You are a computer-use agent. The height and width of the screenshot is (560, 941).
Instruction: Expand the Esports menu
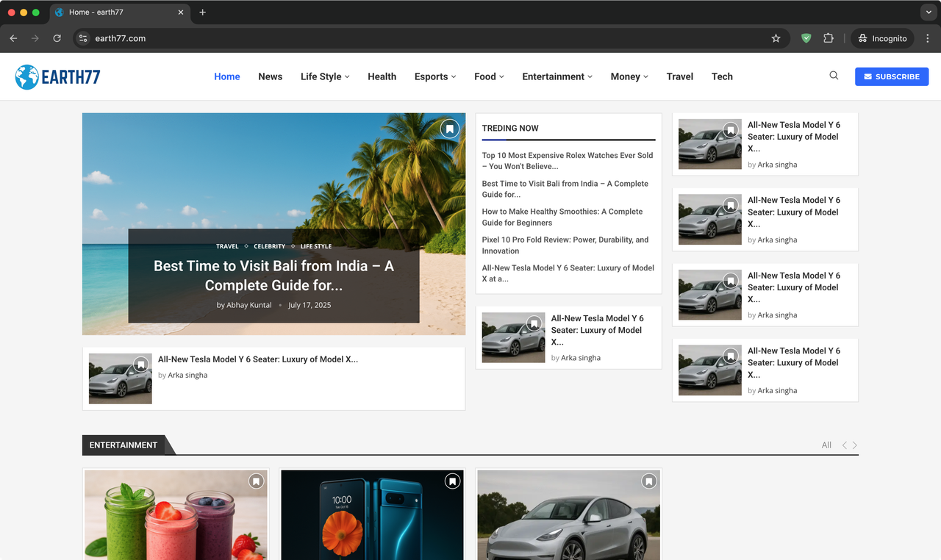(x=435, y=76)
